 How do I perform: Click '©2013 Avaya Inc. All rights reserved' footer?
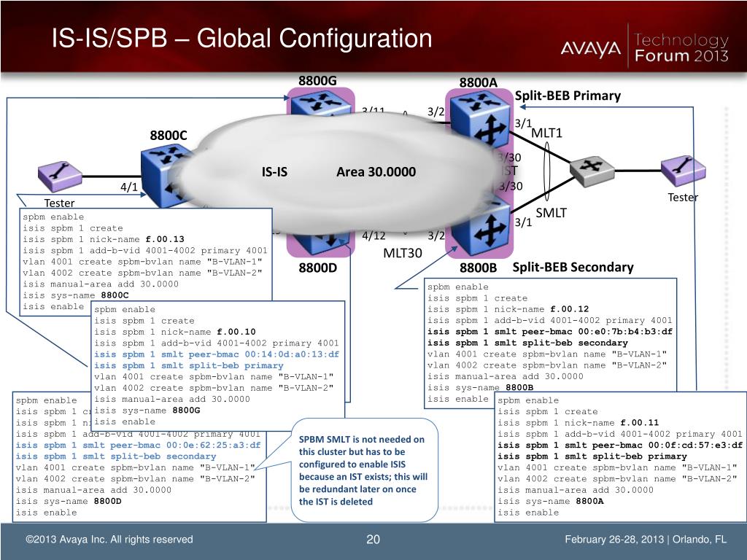pyautogui.click(x=109, y=540)
